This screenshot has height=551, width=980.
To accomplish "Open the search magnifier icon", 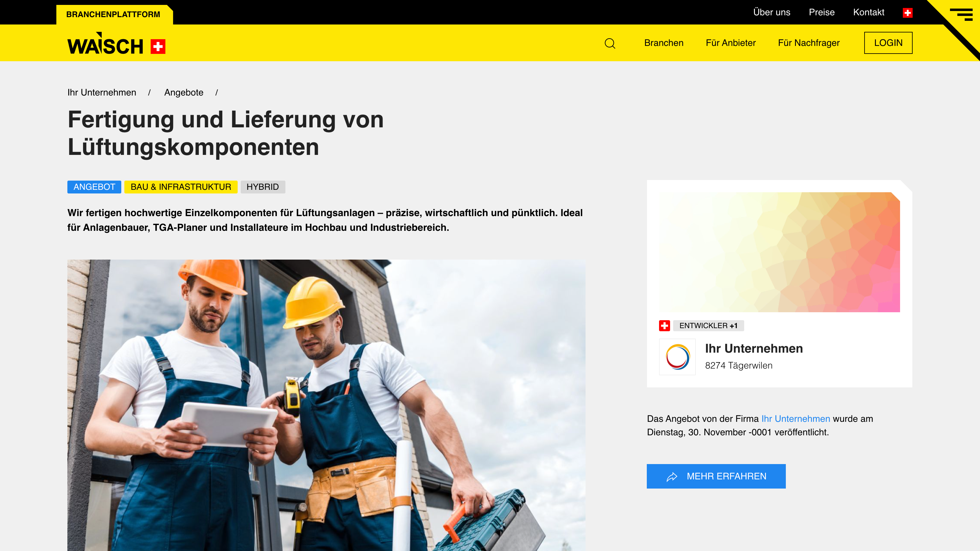I will point(610,43).
